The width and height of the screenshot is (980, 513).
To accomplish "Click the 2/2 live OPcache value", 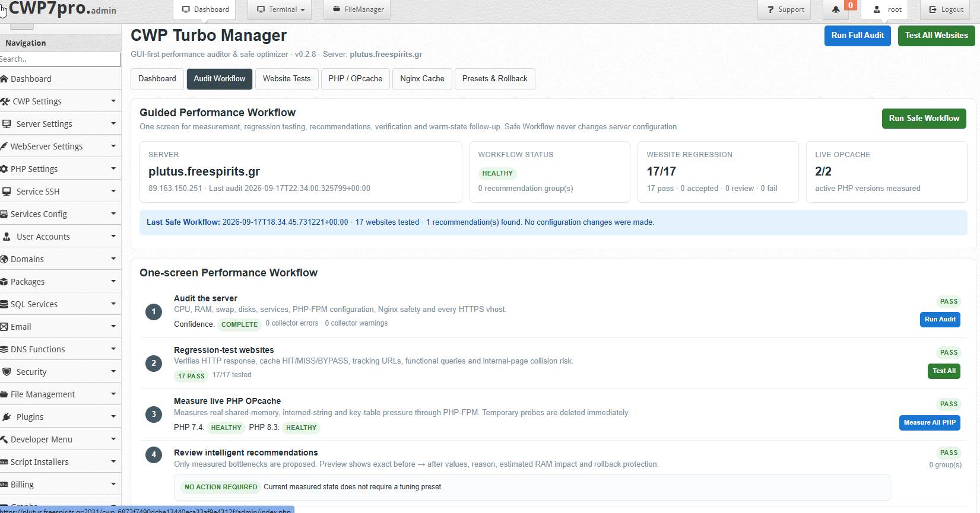I will pos(823,171).
